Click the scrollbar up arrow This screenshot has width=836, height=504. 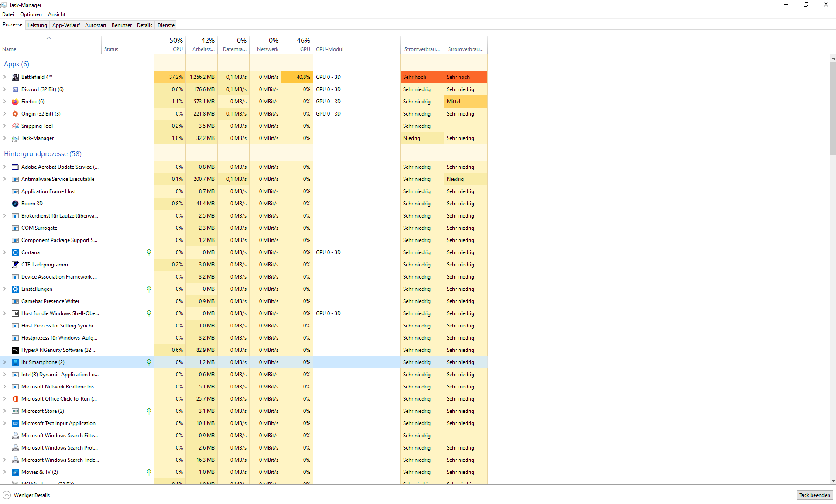pyautogui.click(x=833, y=58)
